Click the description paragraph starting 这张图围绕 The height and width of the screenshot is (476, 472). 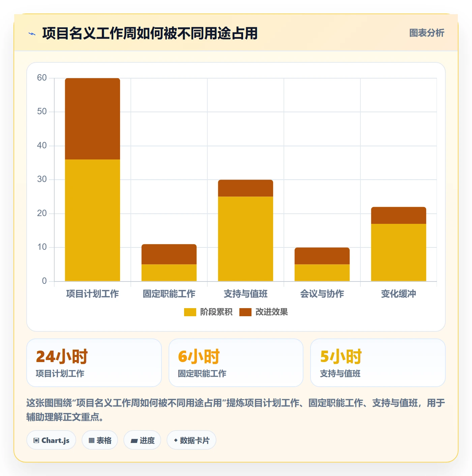point(236,410)
